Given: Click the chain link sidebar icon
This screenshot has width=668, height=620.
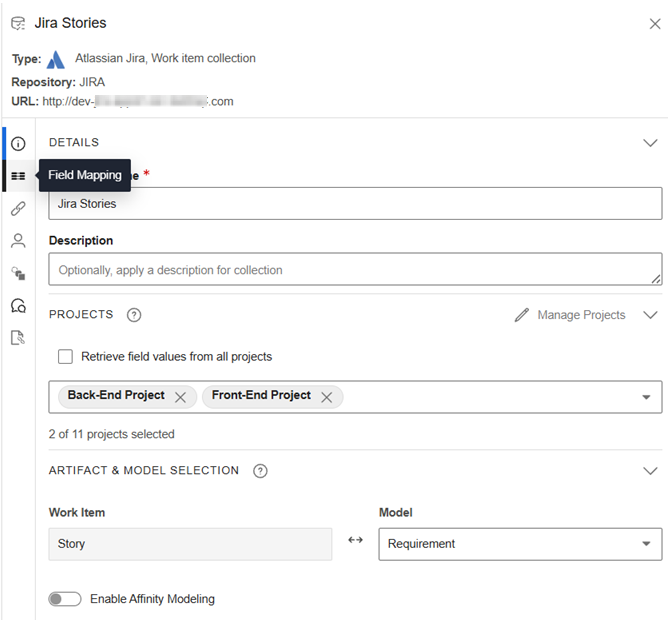Looking at the screenshot, I should click(x=18, y=208).
